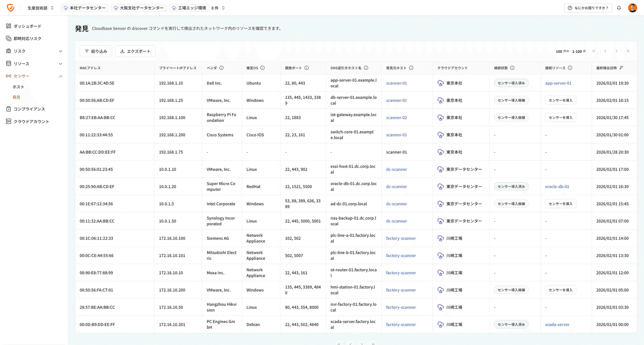Screen dimensions: 644x345
Task: Open ホスト under センサー menu
Action: [x=18, y=87]
